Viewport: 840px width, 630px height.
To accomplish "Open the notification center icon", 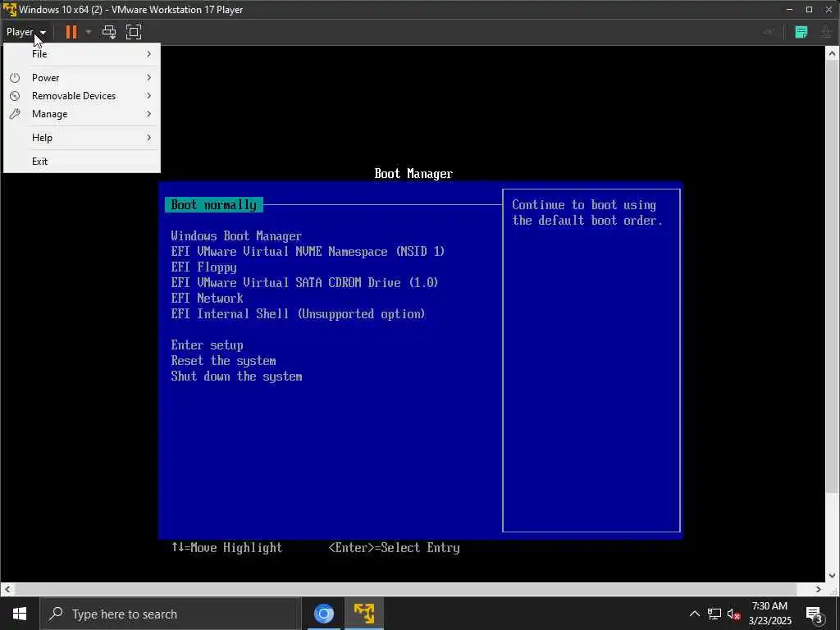I will click(815, 614).
